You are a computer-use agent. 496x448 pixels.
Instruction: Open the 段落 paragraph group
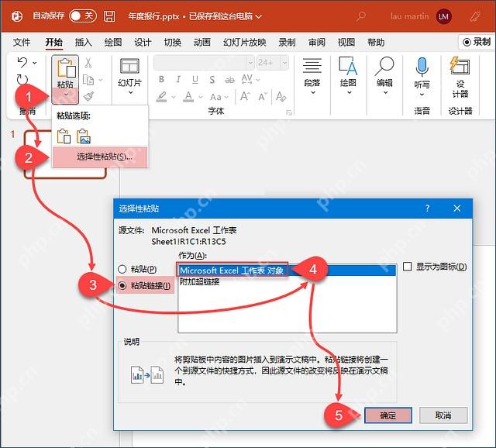(312, 76)
